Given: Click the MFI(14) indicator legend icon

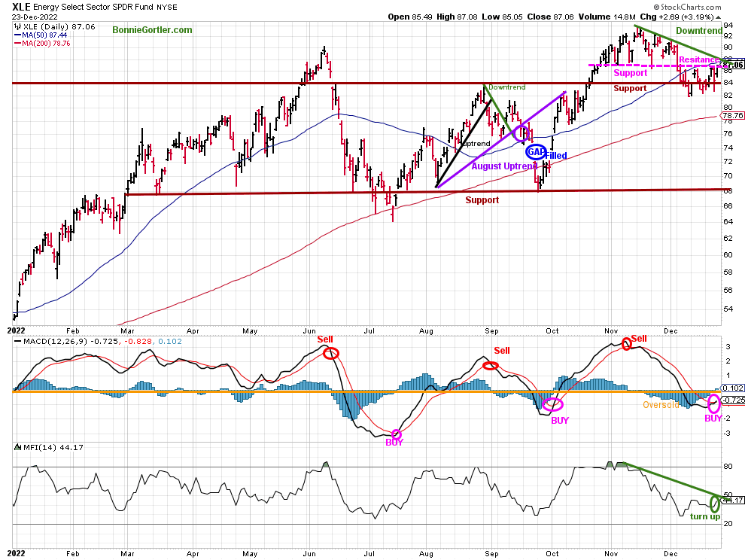Looking at the screenshot, I should 17,447.
